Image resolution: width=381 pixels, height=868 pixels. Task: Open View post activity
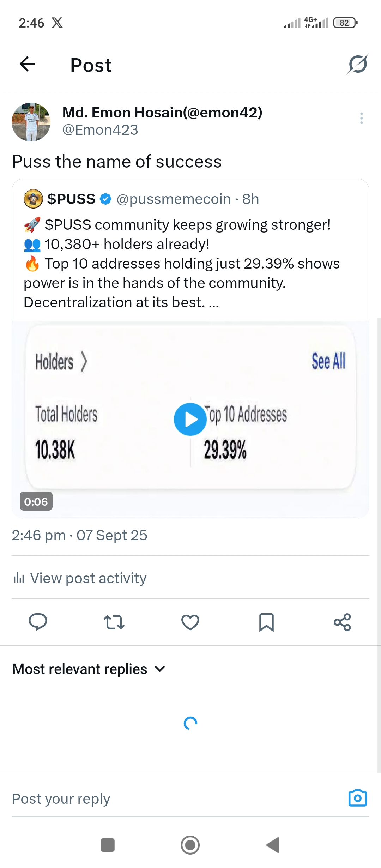(x=80, y=578)
